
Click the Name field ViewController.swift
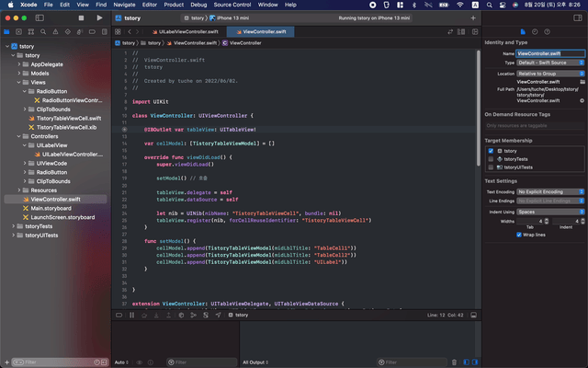[550, 53]
